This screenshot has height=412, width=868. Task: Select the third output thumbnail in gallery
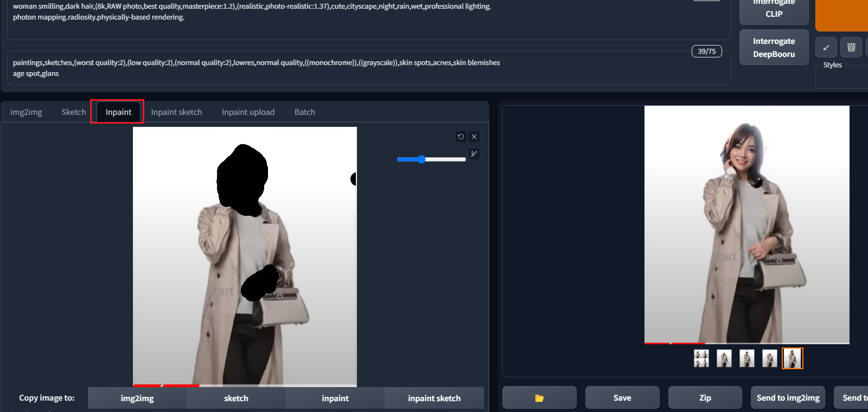747,358
